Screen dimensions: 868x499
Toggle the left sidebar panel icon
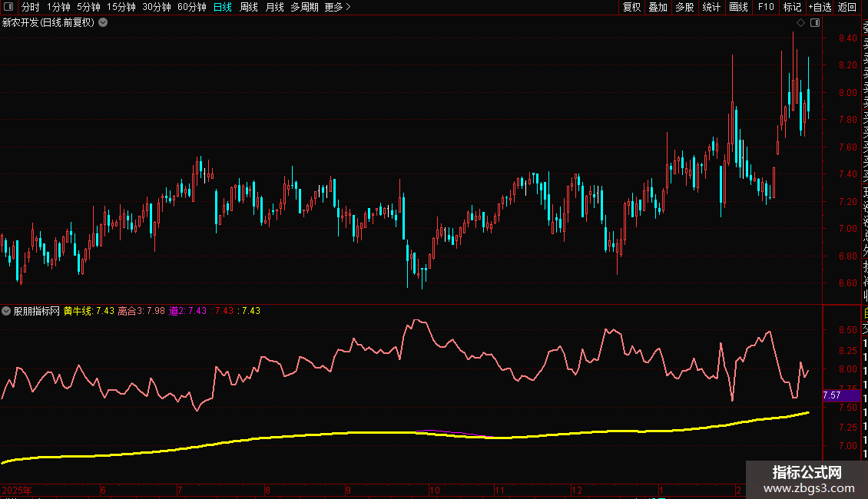pos(9,7)
